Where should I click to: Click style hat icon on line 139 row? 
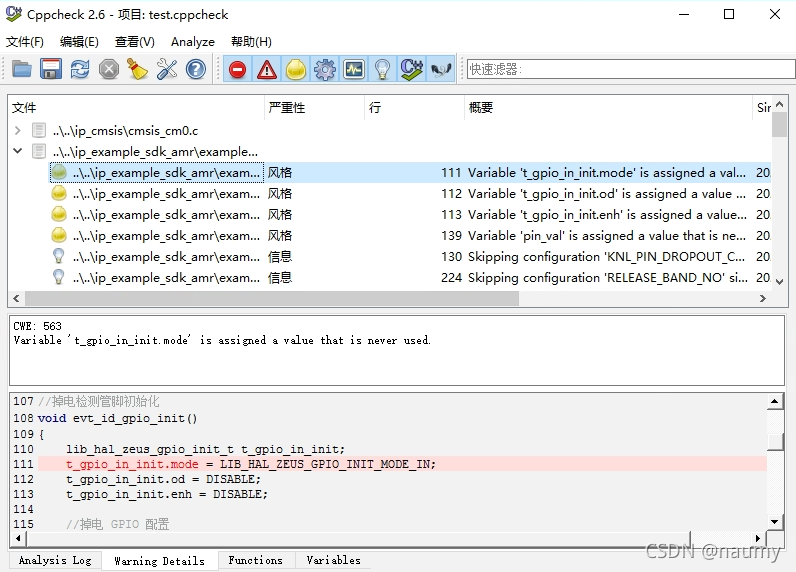[59, 235]
